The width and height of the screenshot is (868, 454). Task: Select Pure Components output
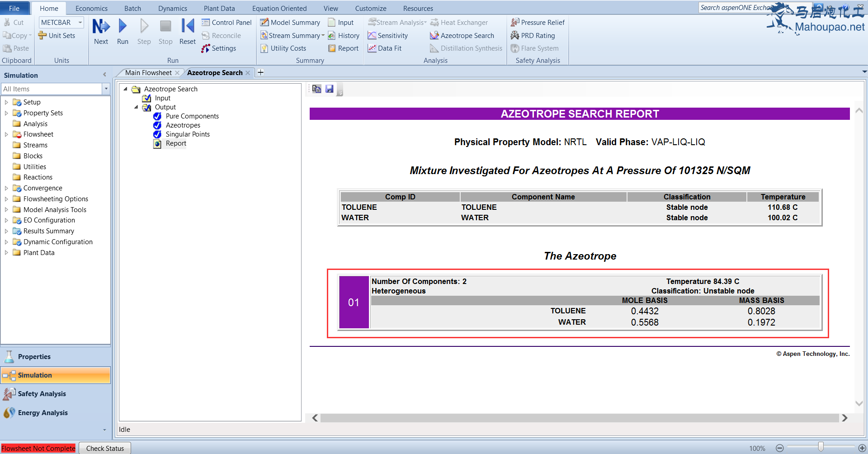192,116
